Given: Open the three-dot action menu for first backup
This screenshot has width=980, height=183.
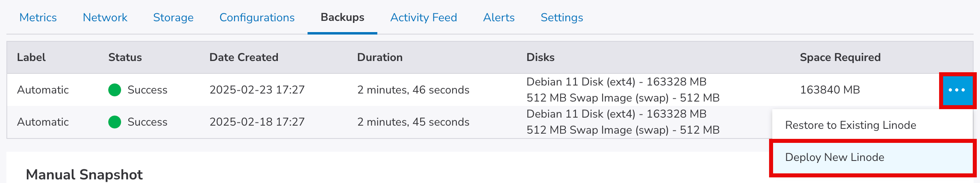Looking at the screenshot, I should click(x=957, y=90).
